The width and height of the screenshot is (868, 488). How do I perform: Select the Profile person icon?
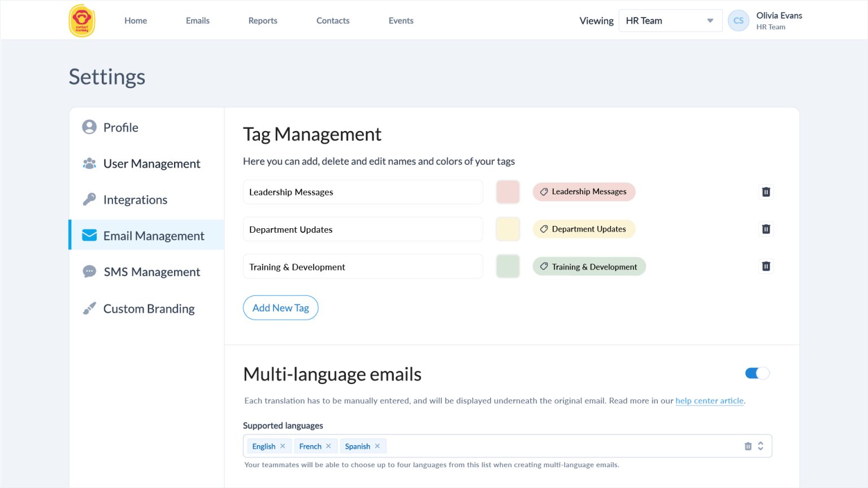[x=89, y=127]
